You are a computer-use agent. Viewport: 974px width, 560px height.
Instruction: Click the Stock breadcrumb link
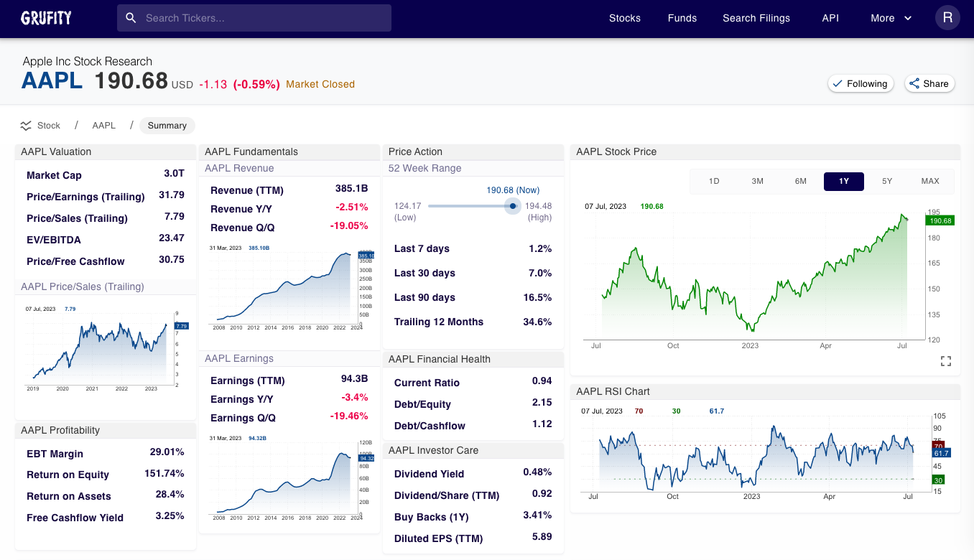coord(49,126)
